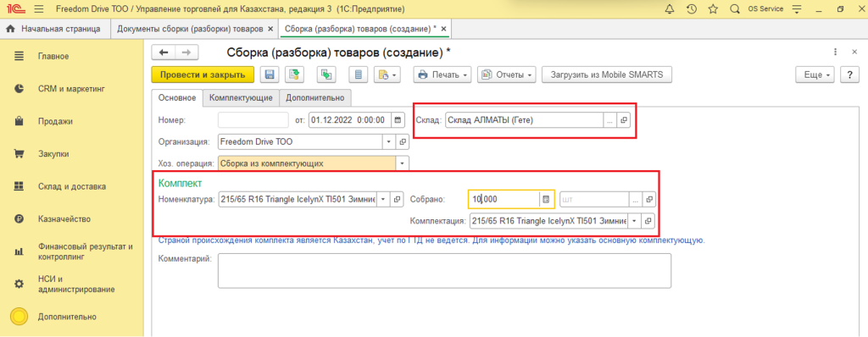Open Организация item card icon
Image resolution: width=868 pixels, height=337 pixels.
point(403,142)
